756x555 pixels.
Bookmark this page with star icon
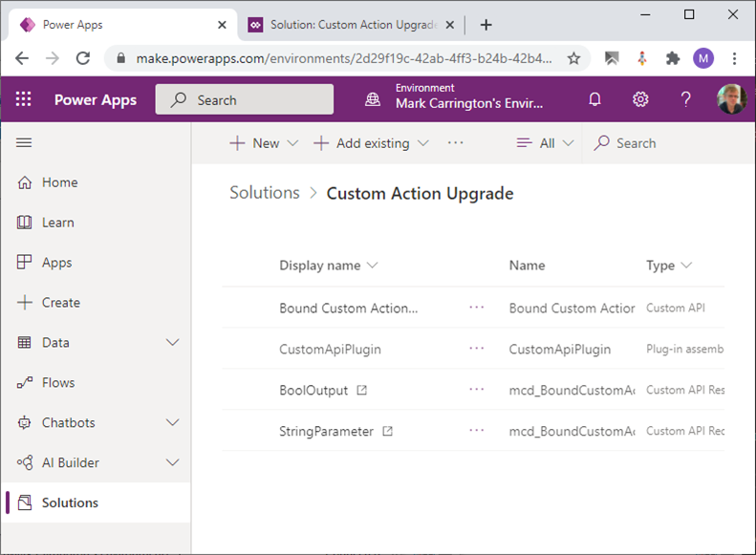point(573,58)
